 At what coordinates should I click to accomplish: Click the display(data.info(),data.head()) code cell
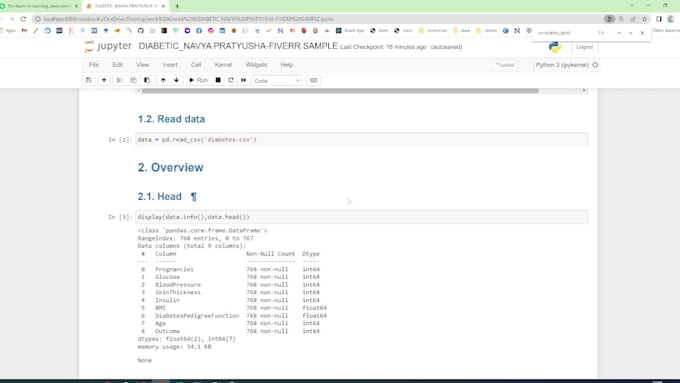362,217
